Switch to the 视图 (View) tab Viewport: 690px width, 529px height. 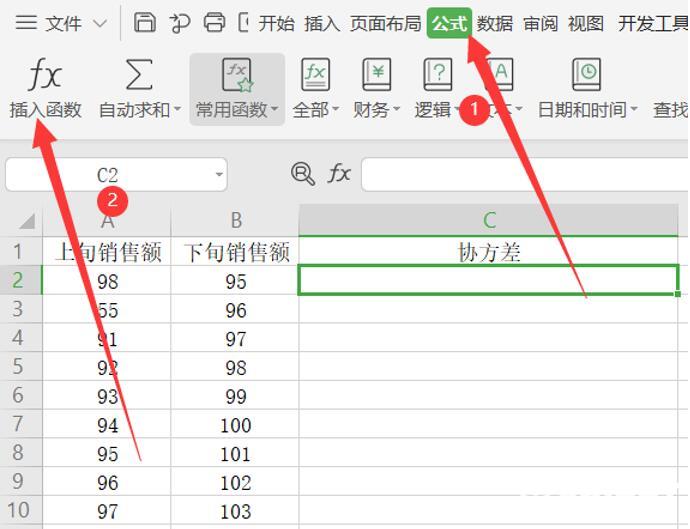[586, 23]
